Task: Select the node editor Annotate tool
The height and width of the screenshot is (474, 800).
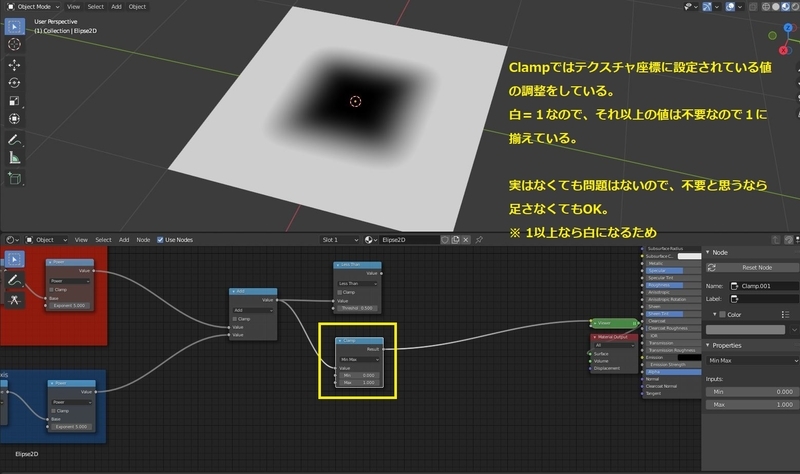Action: 14,280
